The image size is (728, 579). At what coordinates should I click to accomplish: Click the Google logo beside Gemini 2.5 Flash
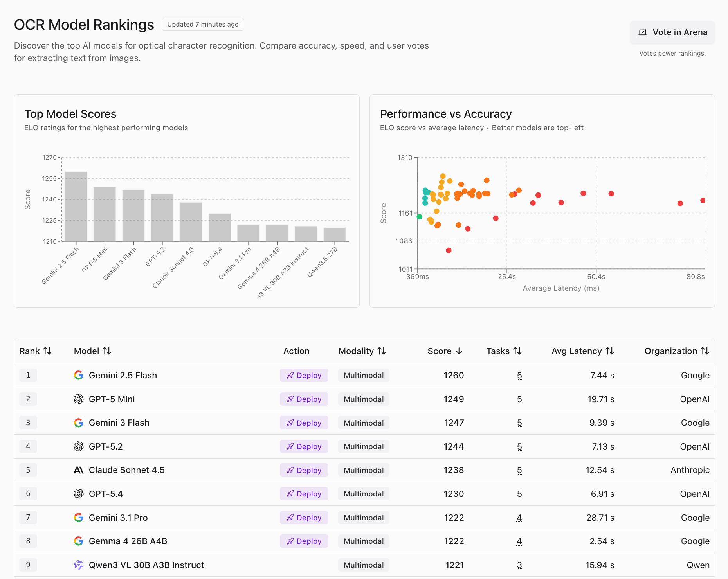[x=79, y=375]
